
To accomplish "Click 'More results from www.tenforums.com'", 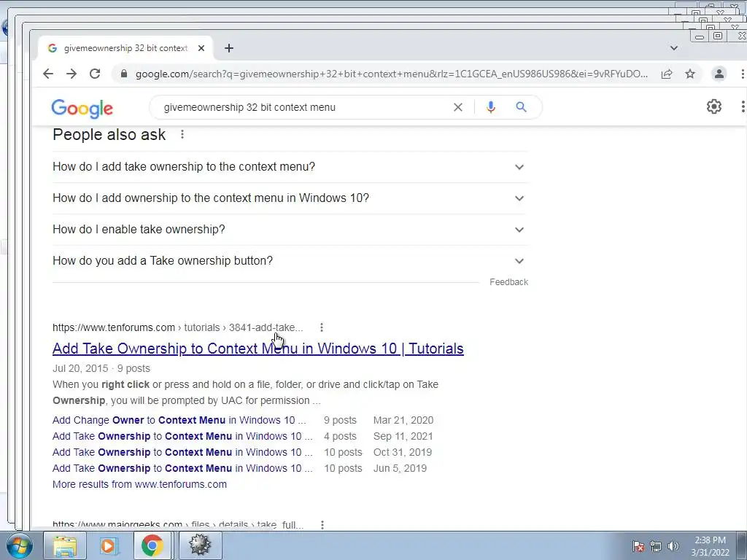I will click(139, 484).
